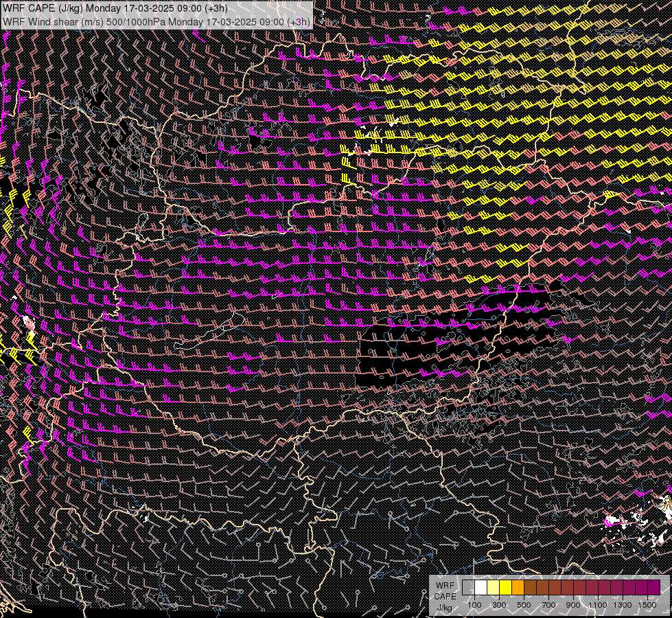Click the J/kg unit label in legend
The width and height of the screenshot is (672, 618).
pyautogui.click(x=444, y=608)
